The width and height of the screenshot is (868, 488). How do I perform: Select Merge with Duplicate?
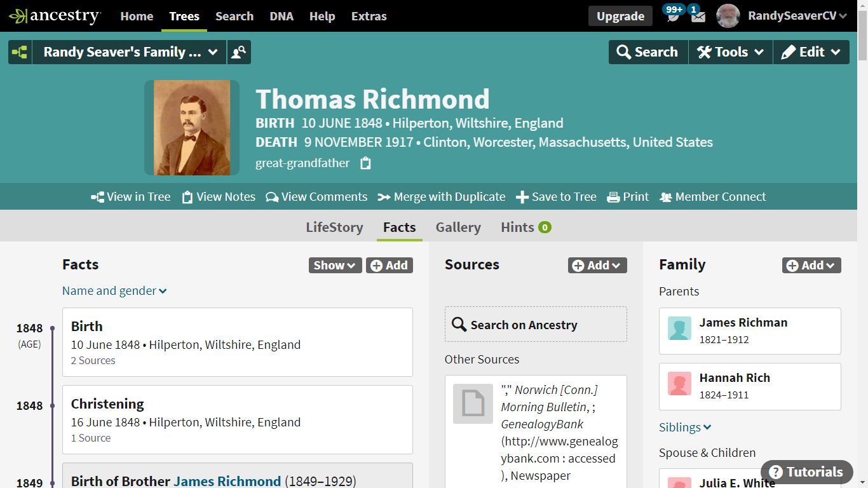(441, 196)
